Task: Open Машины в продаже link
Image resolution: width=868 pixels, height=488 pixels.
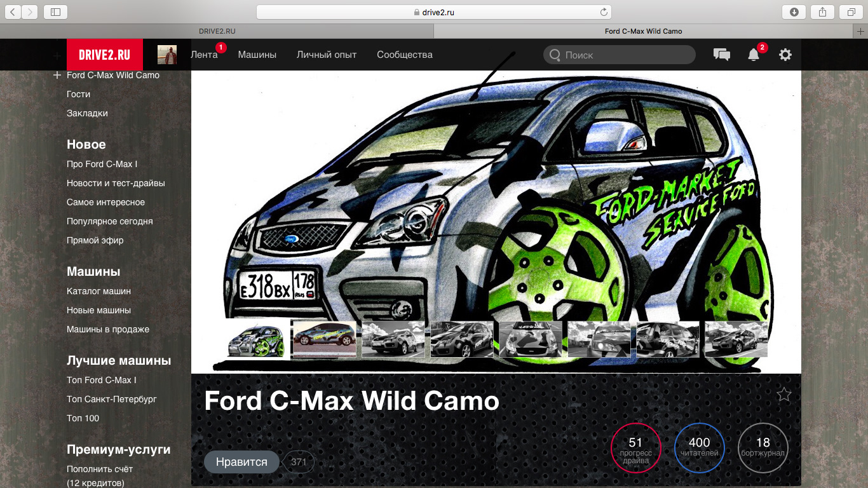Action: [x=108, y=329]
